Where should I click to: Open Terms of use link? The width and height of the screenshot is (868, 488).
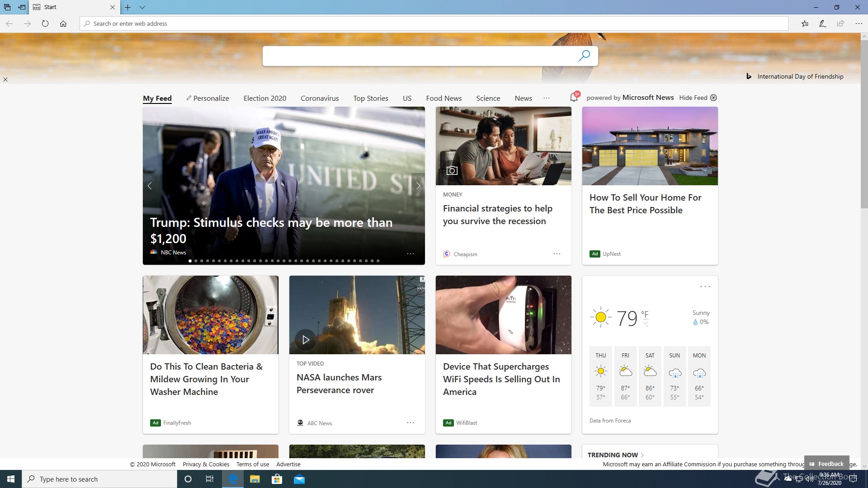[x=252, y=464]
